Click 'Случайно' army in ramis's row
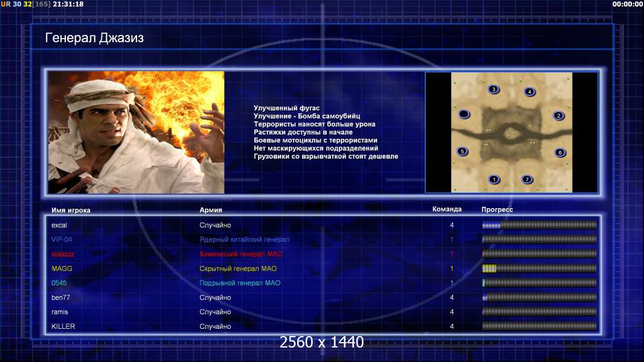Viewport: 644px width, 362px height. click(215, 312)
